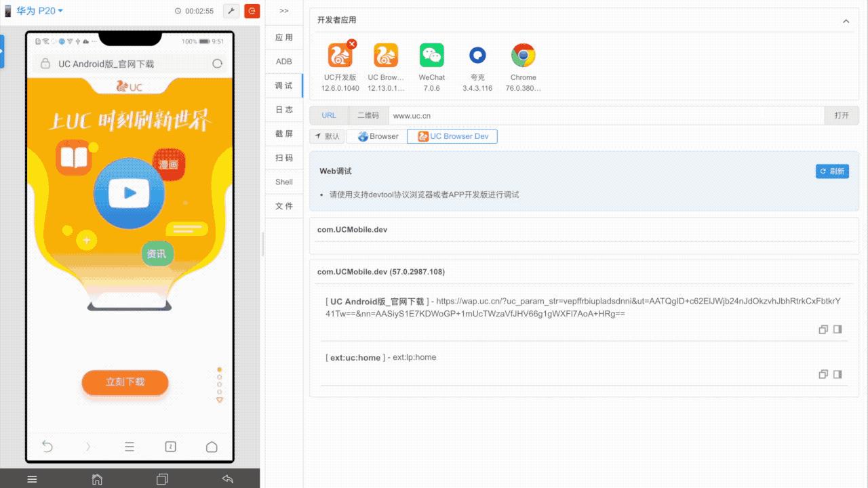Remove UC开发版 via red badge
This screenshot has height=488, width=868.
[351, 44]
